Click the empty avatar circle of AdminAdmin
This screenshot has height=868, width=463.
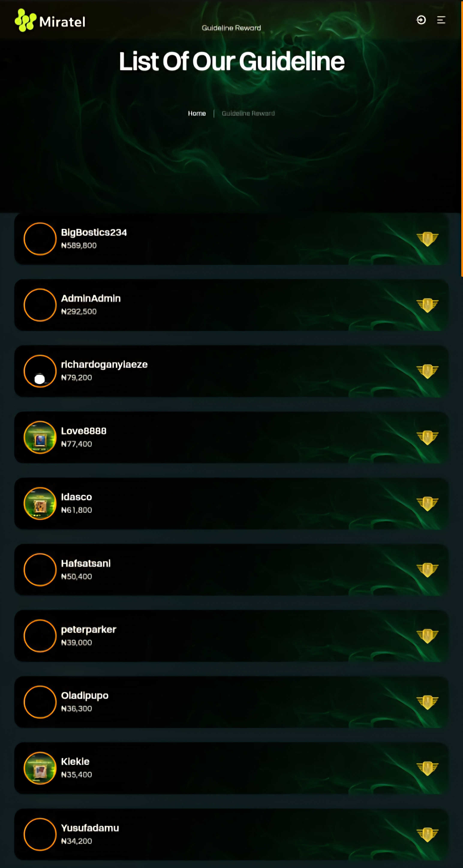pyautogui.click(x=40, y=305)
